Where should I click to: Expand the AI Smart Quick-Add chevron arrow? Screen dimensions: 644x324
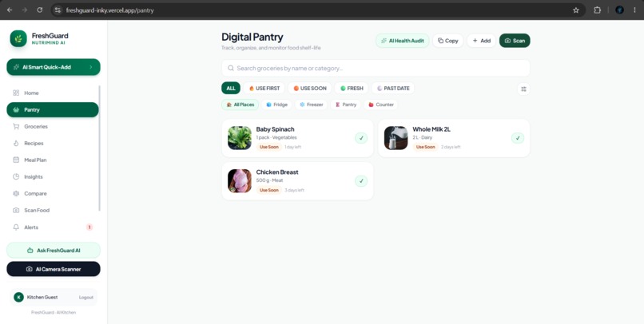[91, 67]
